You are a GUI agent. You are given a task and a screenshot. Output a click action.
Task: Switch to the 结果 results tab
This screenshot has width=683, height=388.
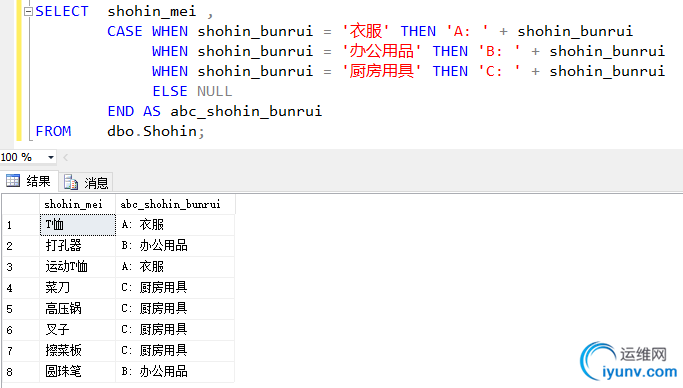[x=29, y=181]
